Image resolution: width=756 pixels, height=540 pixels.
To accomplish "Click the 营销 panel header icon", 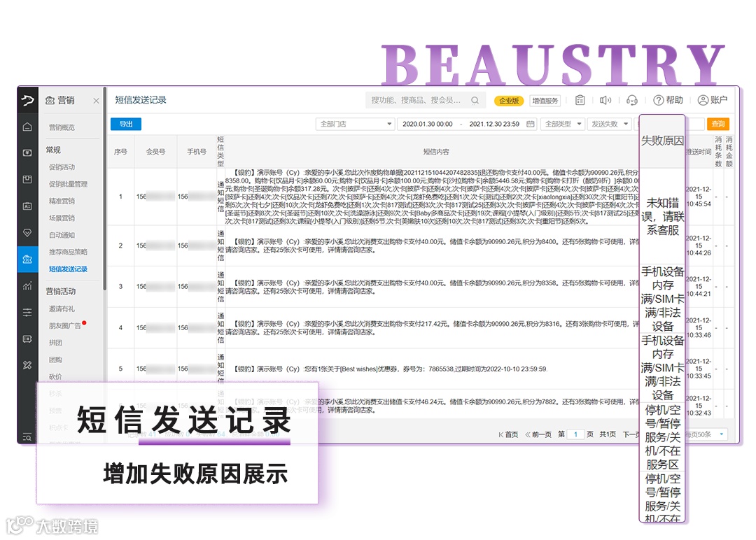I will (50, 100).
